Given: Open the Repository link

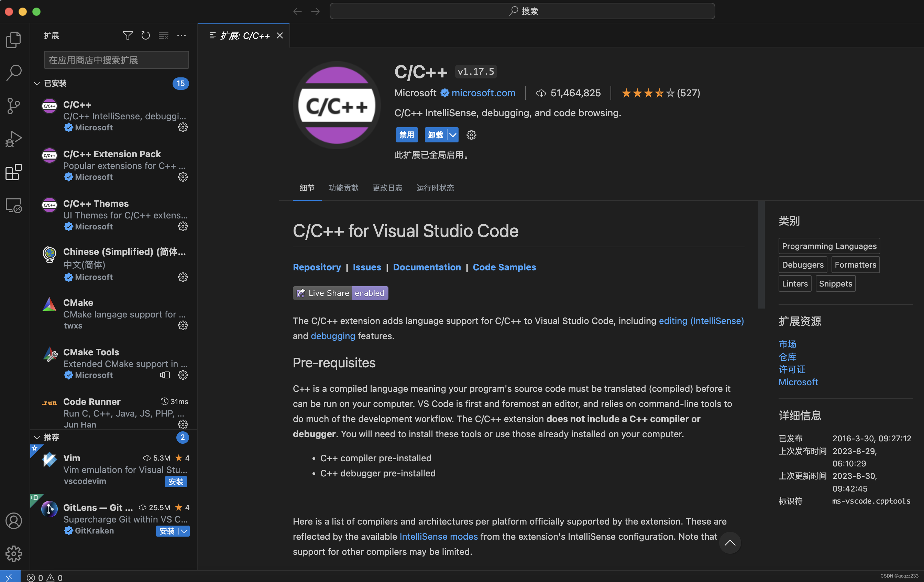Looking at the screenshot, I should click(317, 267).
